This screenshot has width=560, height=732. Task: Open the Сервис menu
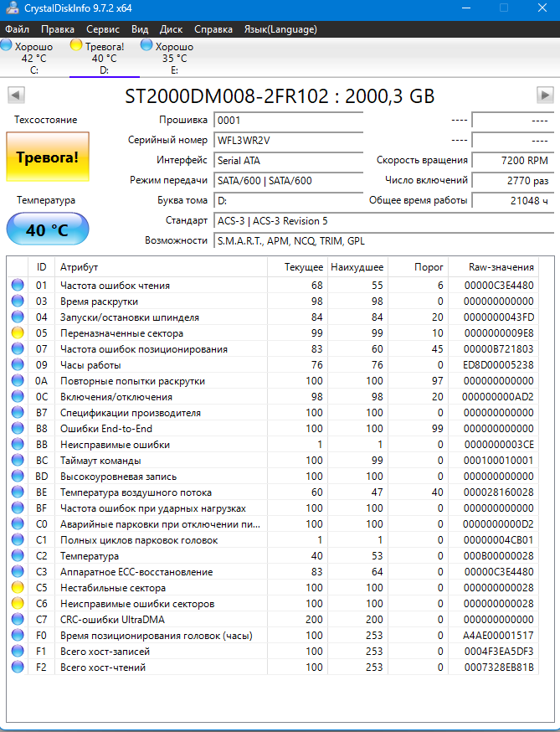[x=103, y=29]
